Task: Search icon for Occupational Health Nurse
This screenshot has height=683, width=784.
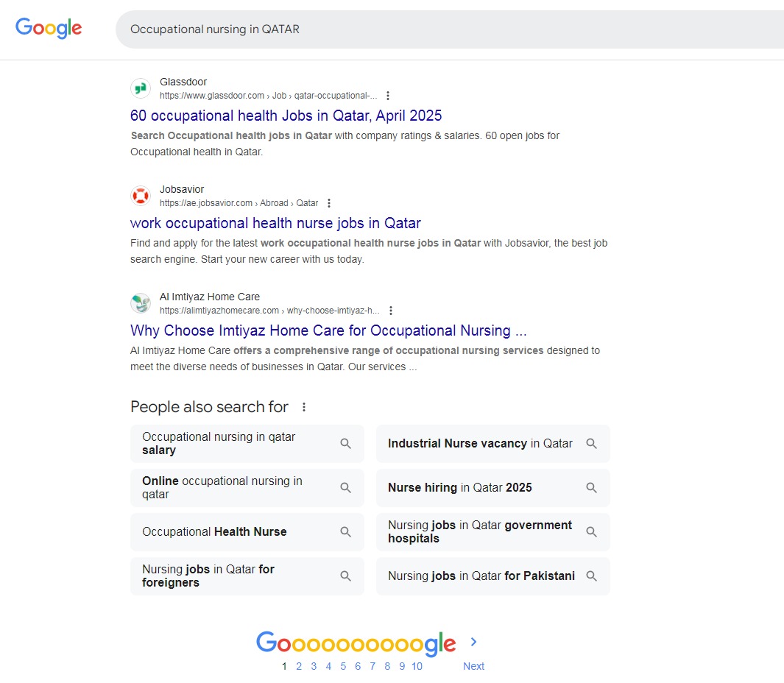Action: (x=345, y=531)
